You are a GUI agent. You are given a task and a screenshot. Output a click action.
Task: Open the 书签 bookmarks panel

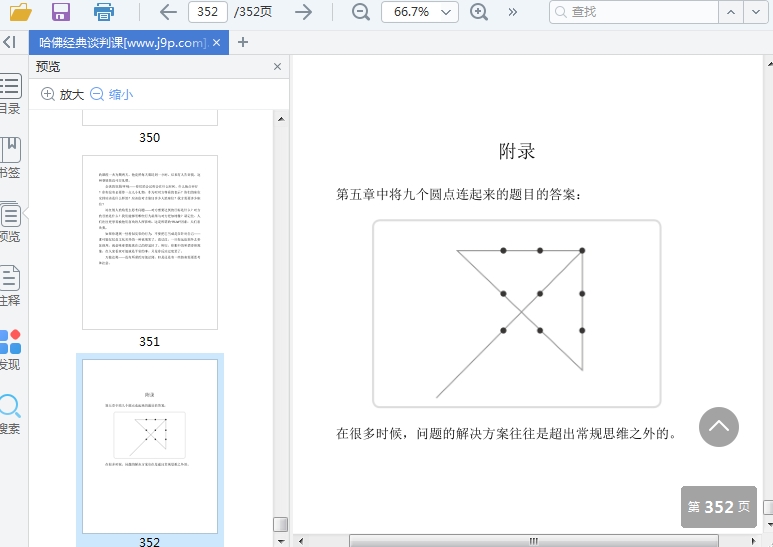click(10, 158)
